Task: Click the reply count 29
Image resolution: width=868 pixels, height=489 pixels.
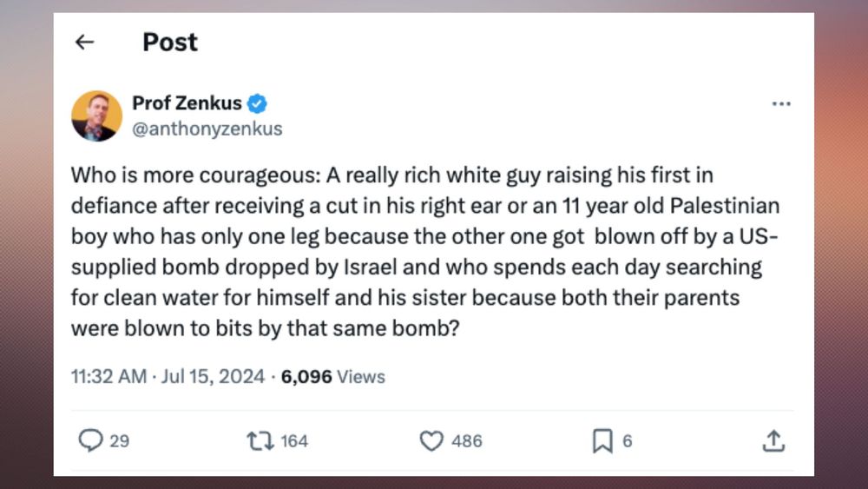Action: [120, 441]
